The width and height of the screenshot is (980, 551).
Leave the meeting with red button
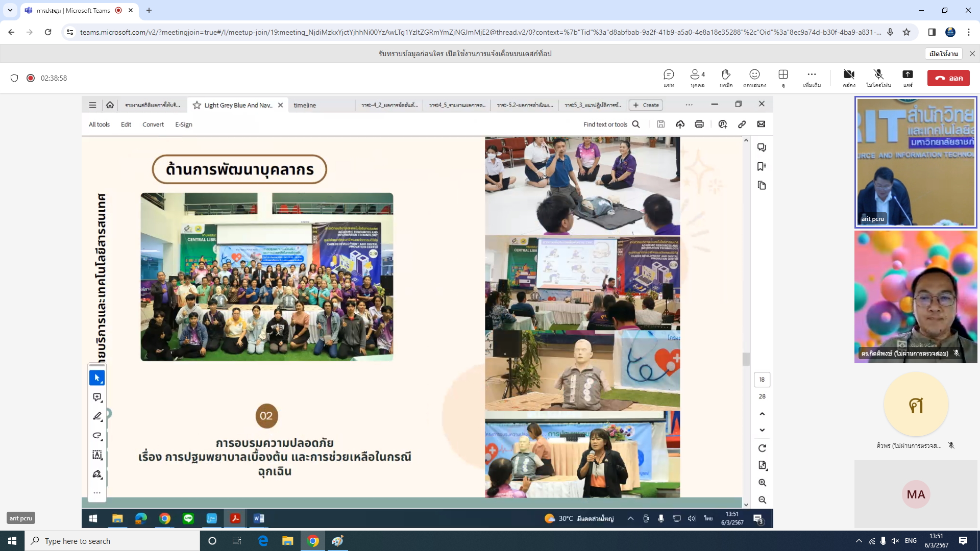(x=948, y=78)
